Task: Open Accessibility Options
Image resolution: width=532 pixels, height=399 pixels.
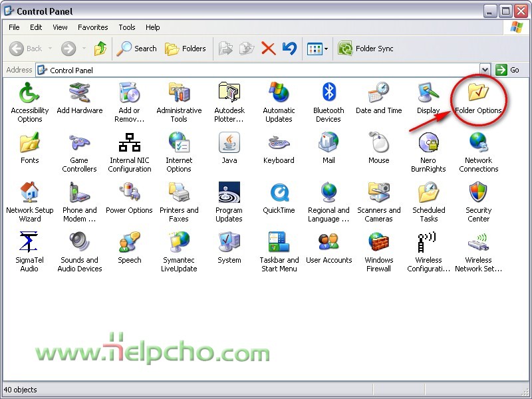Action: click(29, 102)
